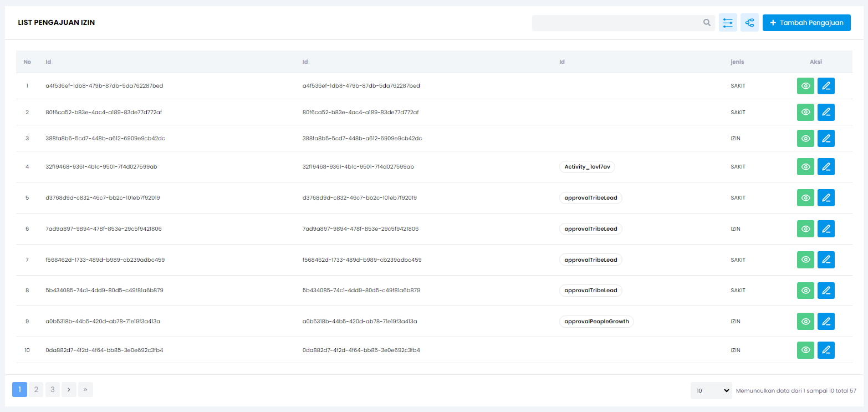Click Tambah Pengajuan button
This screenshot has width=868, height=412.
[x=806, y=23]
